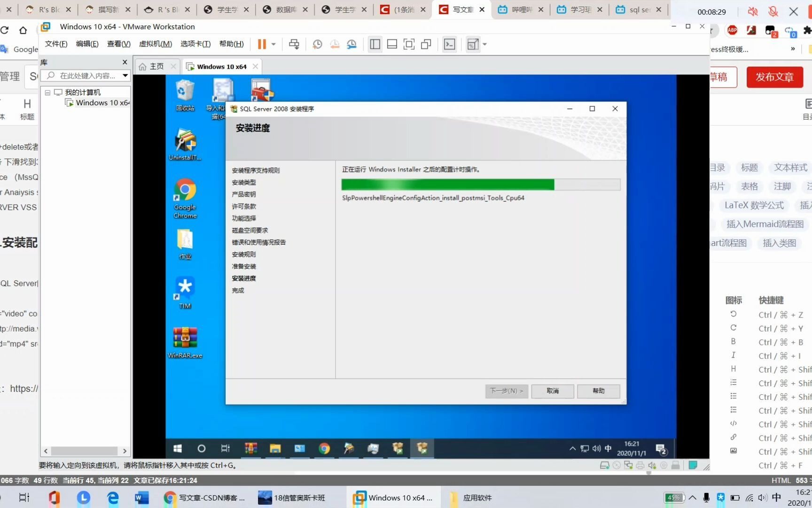812x508 pixels.
Task: Open 应用软件 folder on host taskbar
Action: coord(471,498)
